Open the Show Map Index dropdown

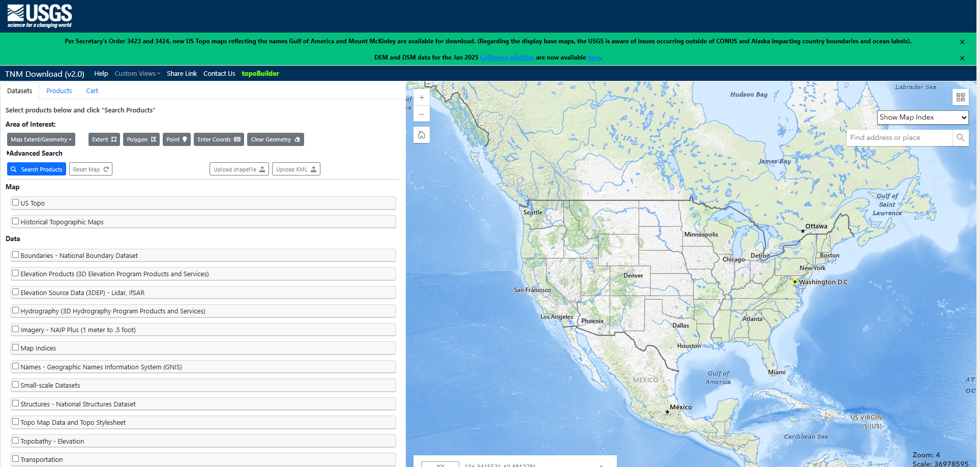[x=923, y=118]
